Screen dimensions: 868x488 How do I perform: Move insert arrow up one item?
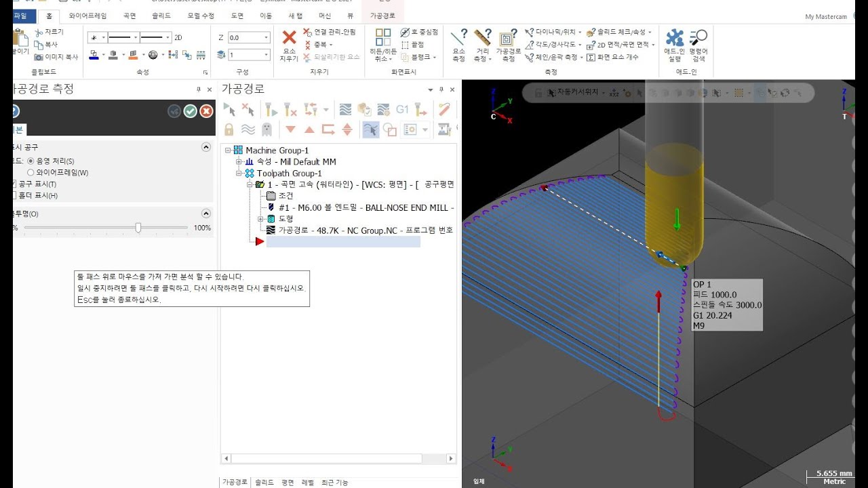pyautogui.click(x=309, y=129)
